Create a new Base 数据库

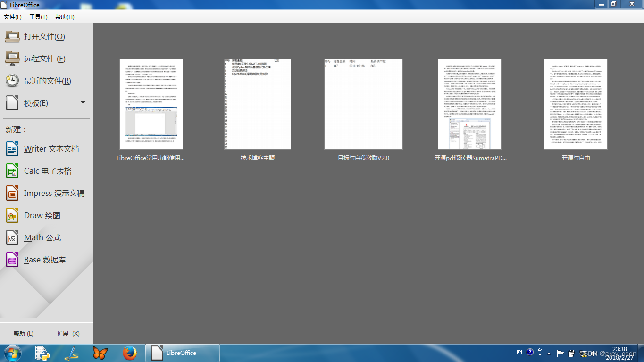(36, 260)
